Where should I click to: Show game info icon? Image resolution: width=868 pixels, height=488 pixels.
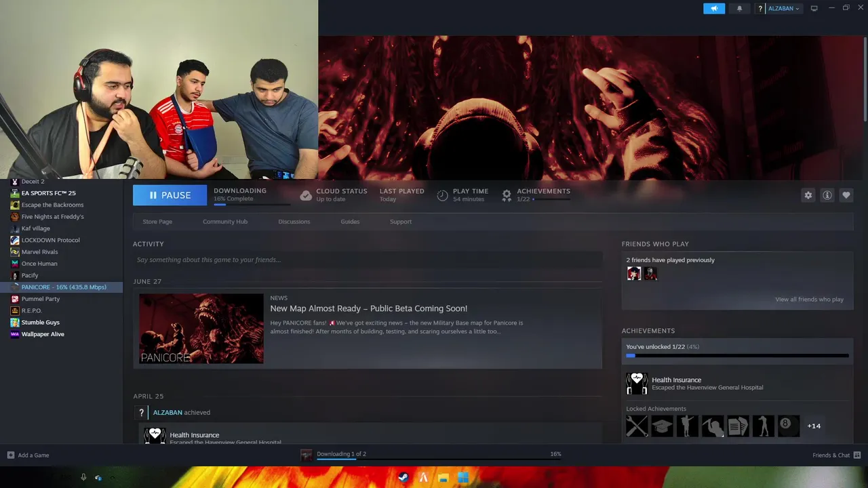point(827,195)
